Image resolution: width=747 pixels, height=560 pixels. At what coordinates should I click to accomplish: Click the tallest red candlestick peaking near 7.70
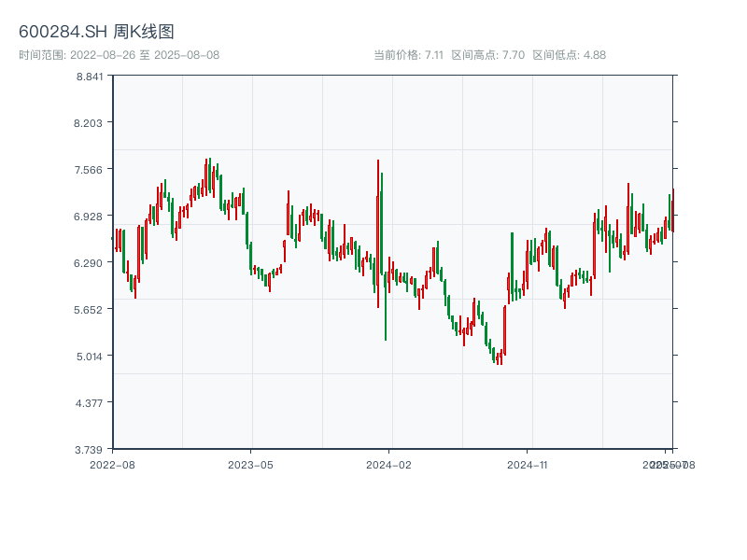378,233
